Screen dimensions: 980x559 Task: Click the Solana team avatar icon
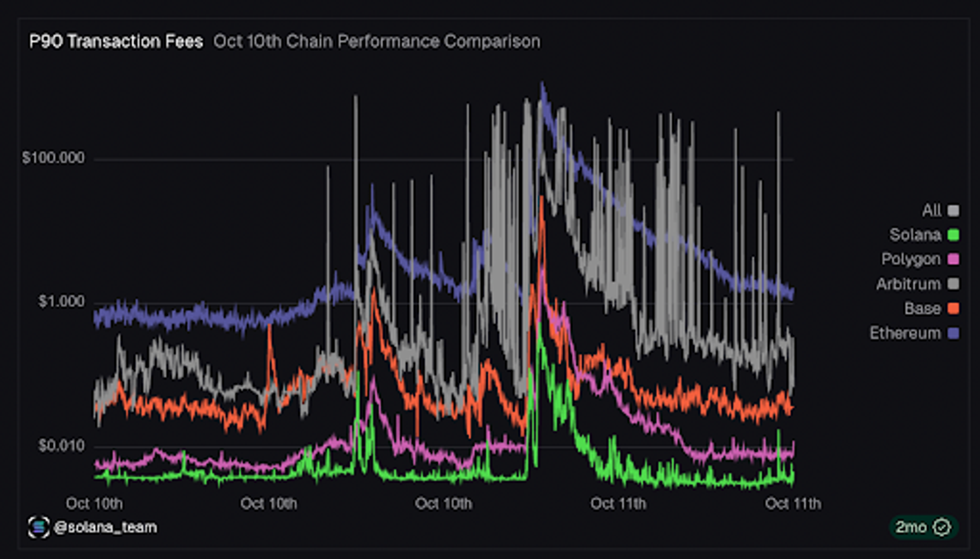(39, 527)
